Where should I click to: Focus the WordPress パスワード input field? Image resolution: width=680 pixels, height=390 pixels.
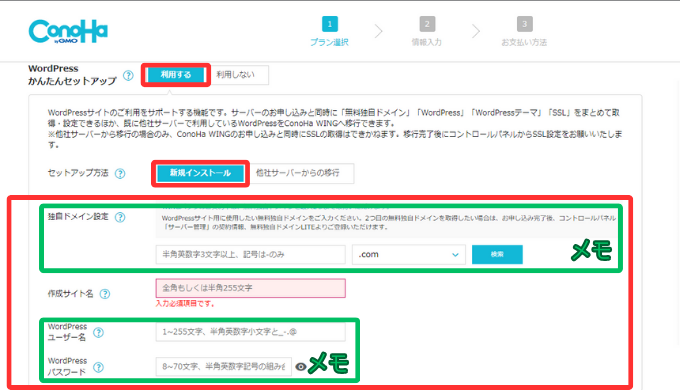223,367
